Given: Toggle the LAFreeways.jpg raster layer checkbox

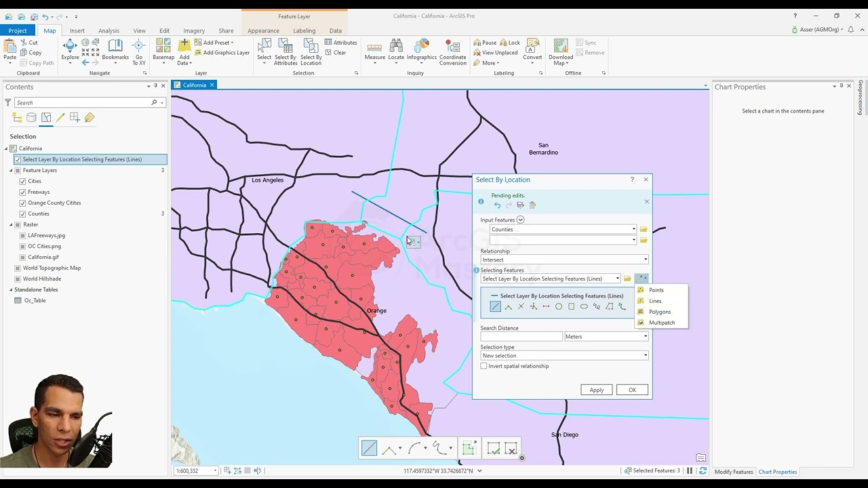Looking at the screenshot, I should click(x=22, y=235).
